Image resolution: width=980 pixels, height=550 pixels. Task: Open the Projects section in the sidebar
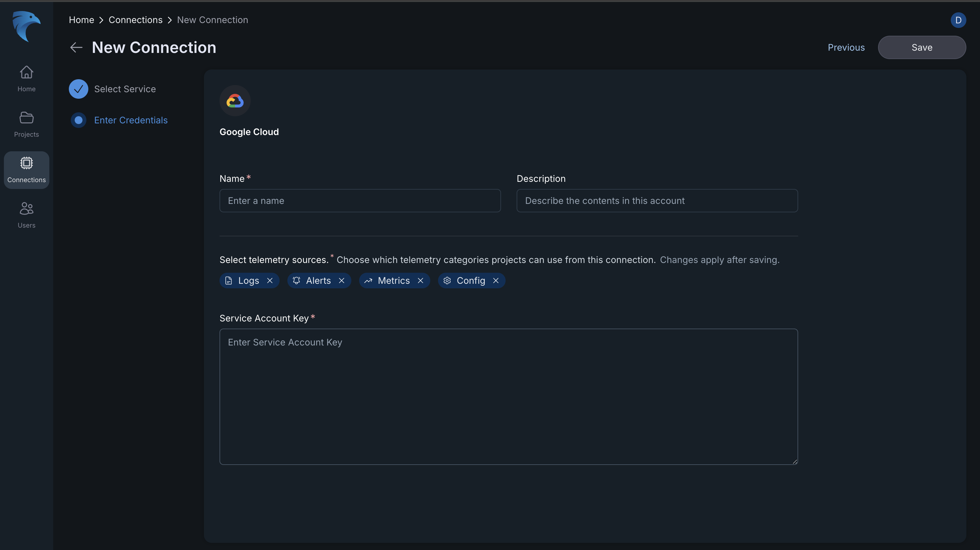pos(26,124)
